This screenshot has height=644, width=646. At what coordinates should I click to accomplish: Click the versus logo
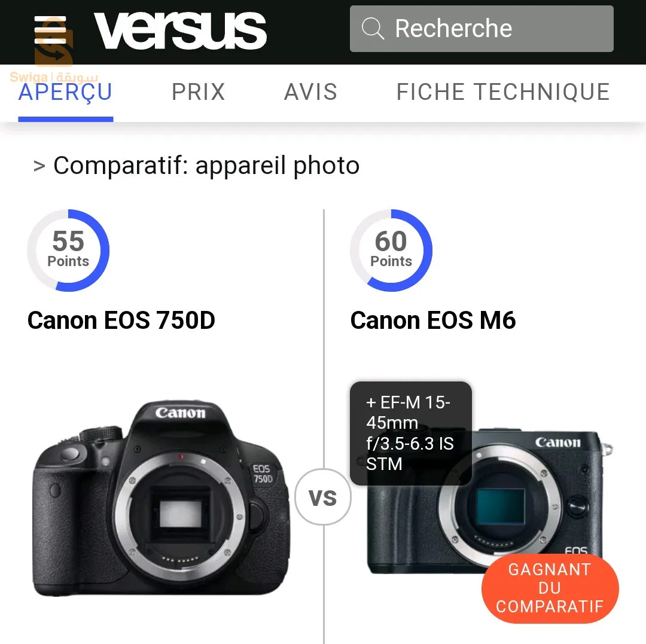click(180, 30)
